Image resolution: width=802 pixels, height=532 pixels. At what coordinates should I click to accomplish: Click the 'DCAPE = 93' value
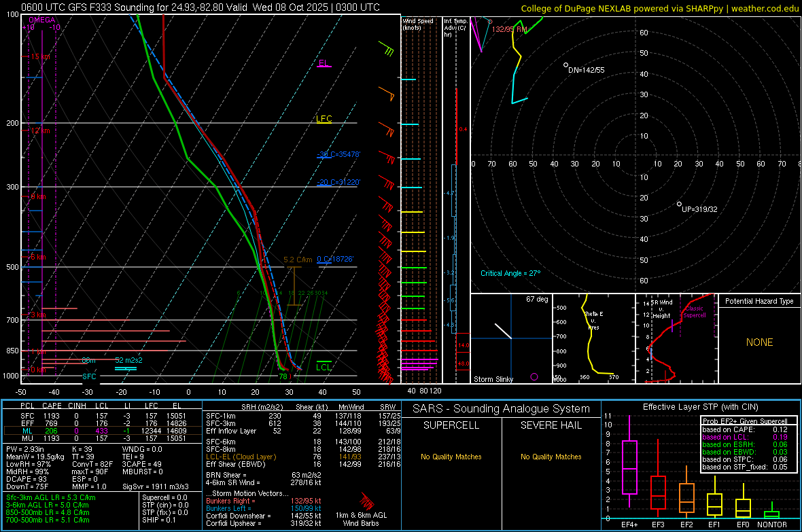tap(26, 479)
